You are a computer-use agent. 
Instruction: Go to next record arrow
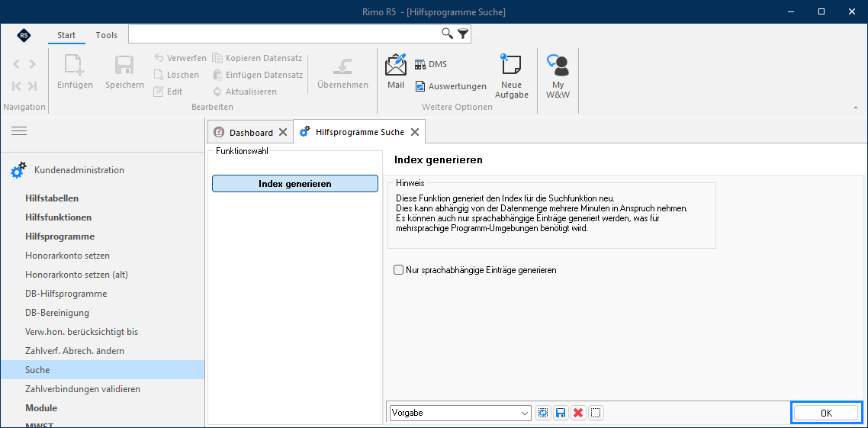pos(32,64)
